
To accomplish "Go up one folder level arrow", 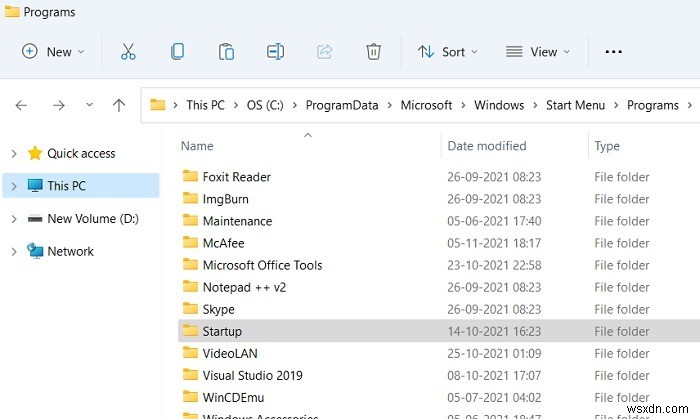I will 119,105.
